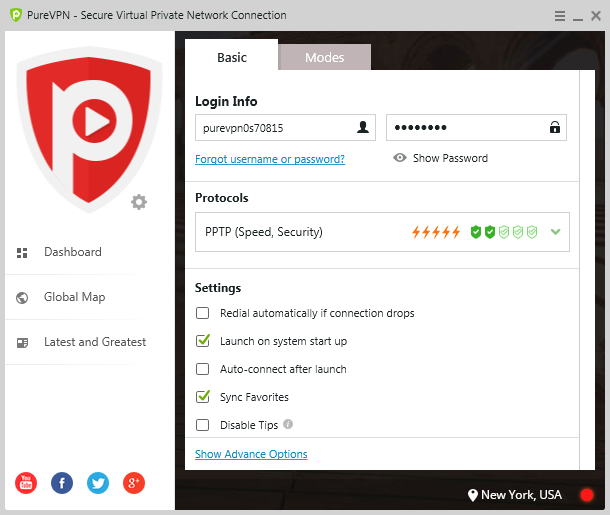Check the Disable Tips checkbox
Image resolution: width=610 pixels, height=515 pixels.
(x=202, y=425)
